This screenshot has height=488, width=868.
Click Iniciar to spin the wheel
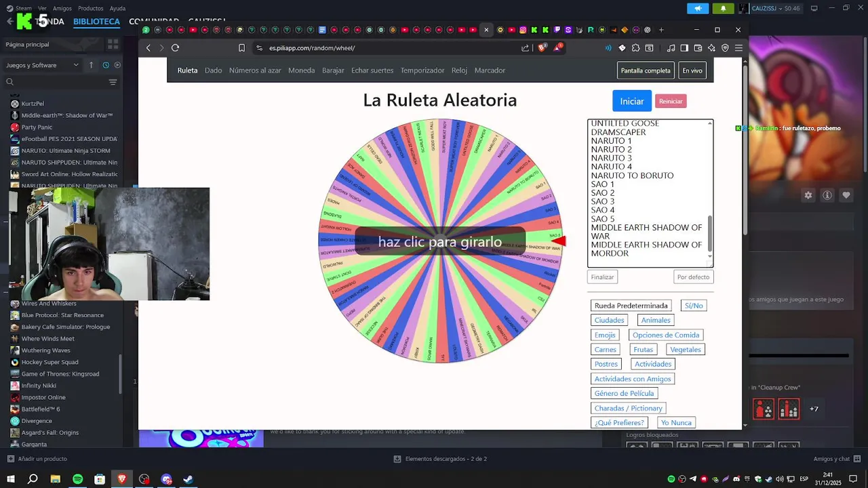coord(631,101)
